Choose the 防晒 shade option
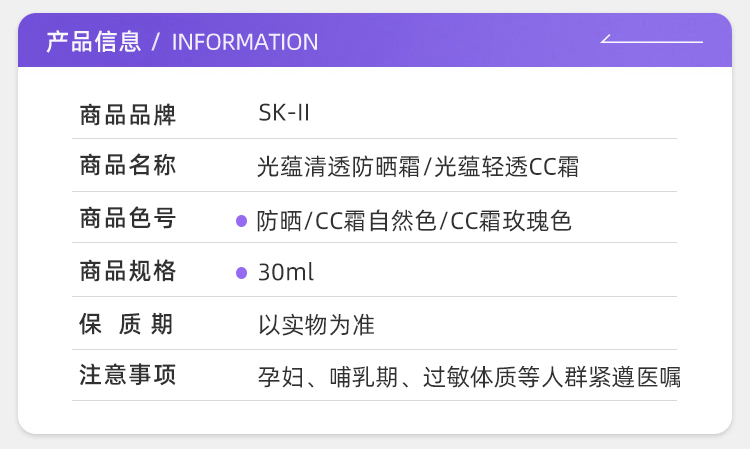Screen dimensions: 750x450 click(x=278, y=220)
